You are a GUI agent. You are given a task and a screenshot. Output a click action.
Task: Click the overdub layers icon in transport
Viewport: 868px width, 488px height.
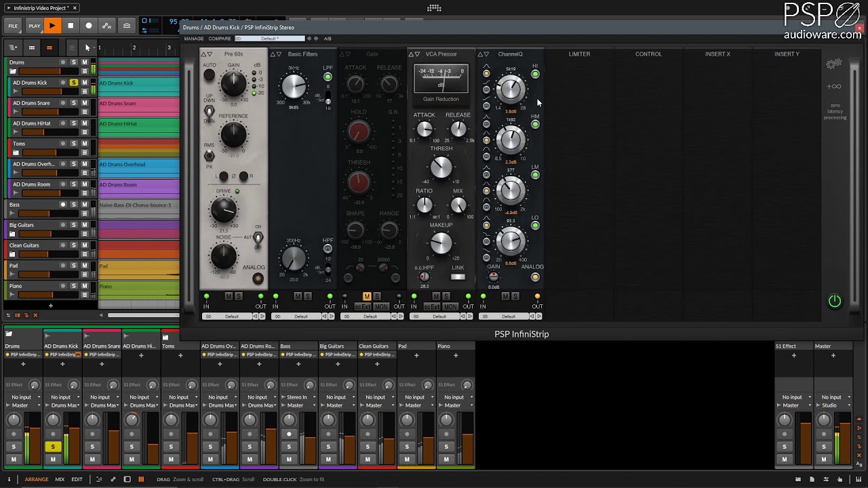tap(127, 26)
